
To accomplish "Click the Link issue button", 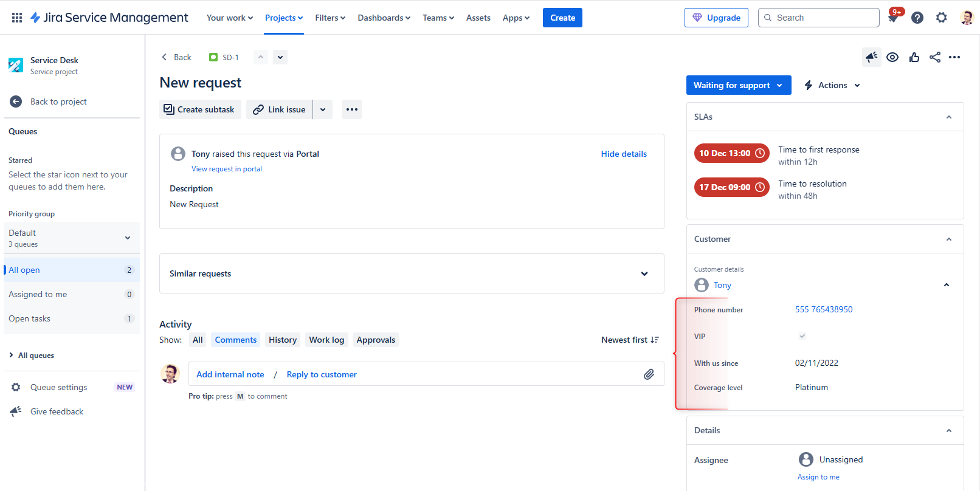I will click(x=280, y=109).
